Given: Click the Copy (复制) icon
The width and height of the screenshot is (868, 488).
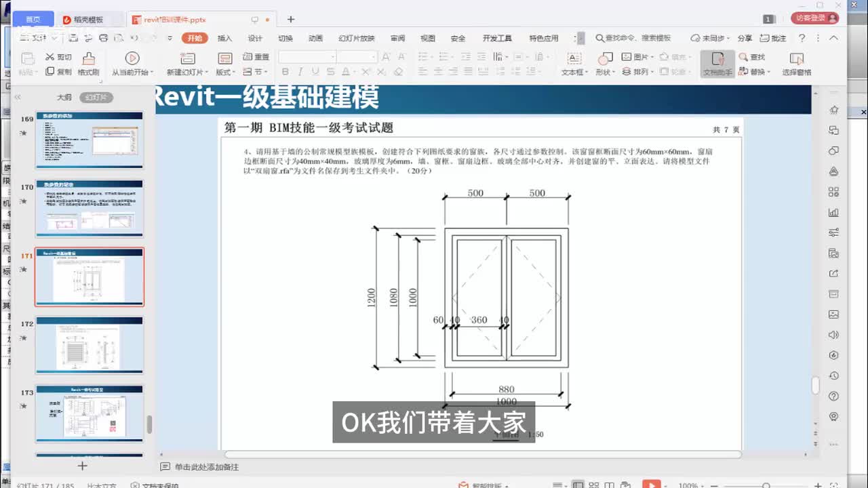Looking at the screenshot, I should pyautogui.click(x=50, y=72).
